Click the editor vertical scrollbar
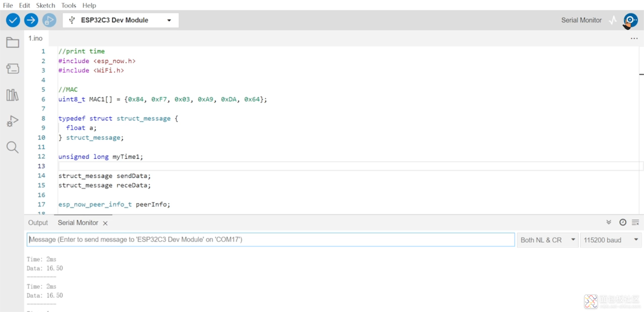This screenshot has height=312, width=644. 641,130
